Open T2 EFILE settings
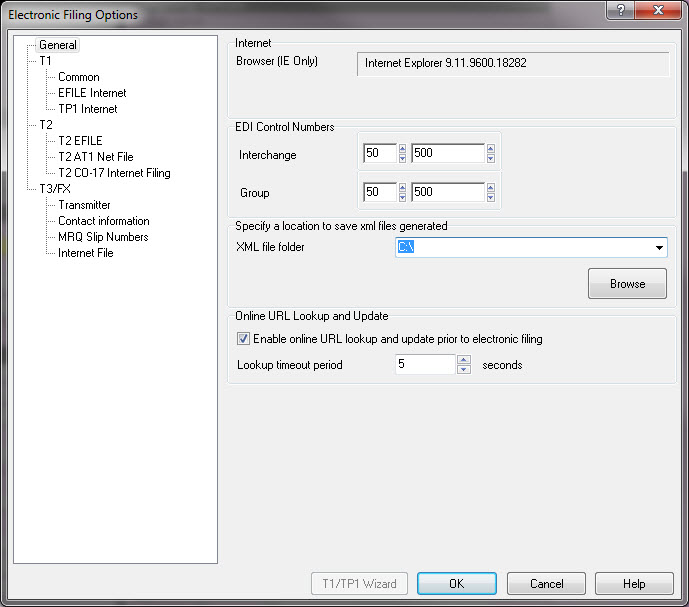 (80, 141)
